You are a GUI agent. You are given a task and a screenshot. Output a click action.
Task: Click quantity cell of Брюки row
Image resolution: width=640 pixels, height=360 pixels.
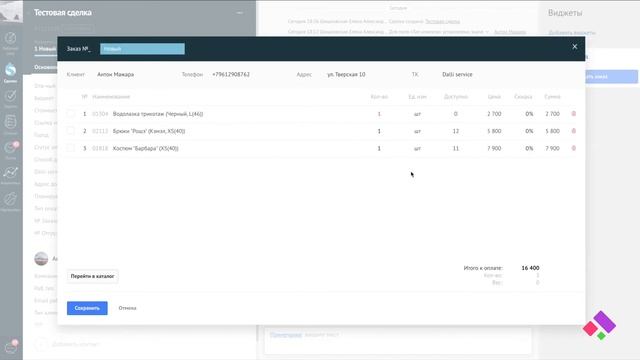pyautogui.click(x=379, y=131)
